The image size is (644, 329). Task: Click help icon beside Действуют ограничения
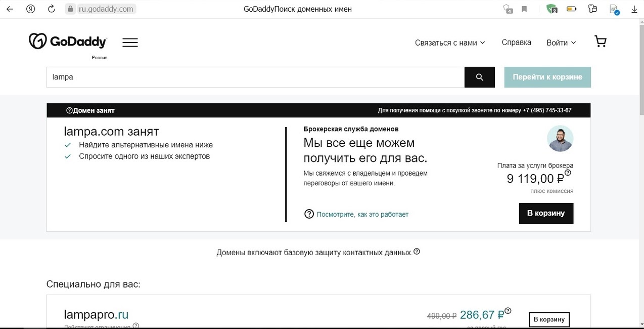[x=135, y=326]
